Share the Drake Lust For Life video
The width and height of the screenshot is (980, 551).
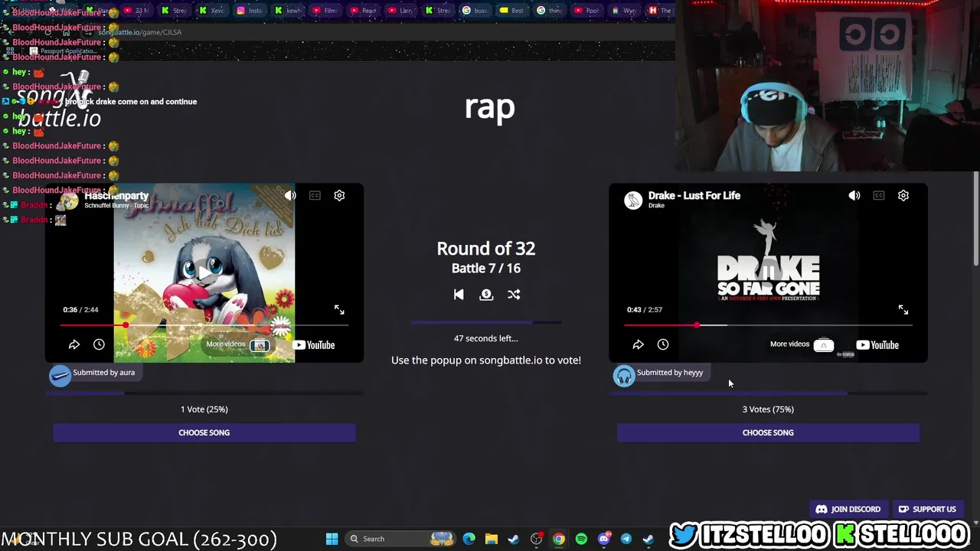pyautogui.click(x=638, y=344)
